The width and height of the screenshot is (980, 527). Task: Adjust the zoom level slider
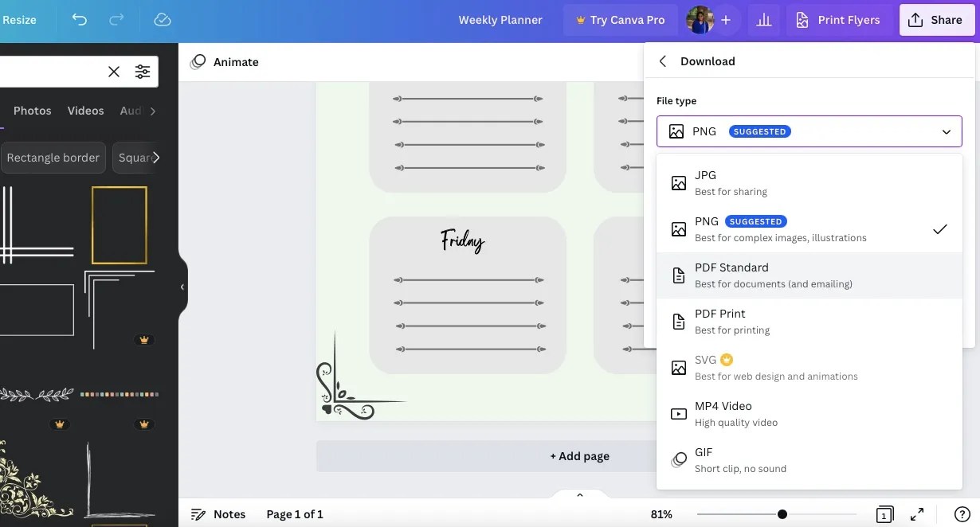[x=781, y=514]
